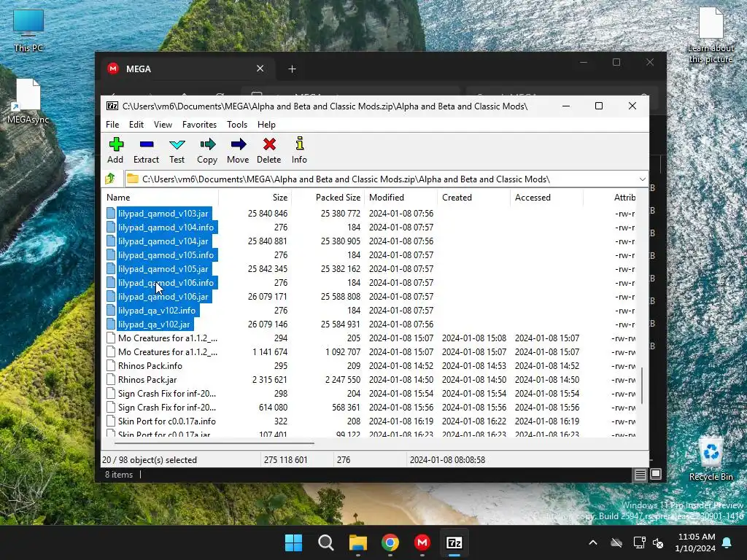747x560 pixels.
Task: Open Recycle Bin desktop icon
Action: pos(711,459)
